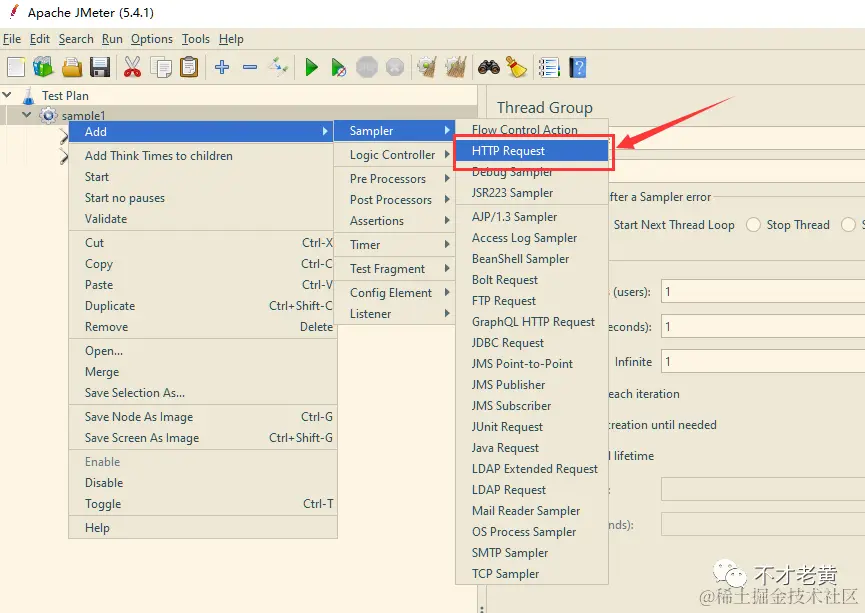Select Save Node As Image
This screenshot has height=613, width=865.
202,417
